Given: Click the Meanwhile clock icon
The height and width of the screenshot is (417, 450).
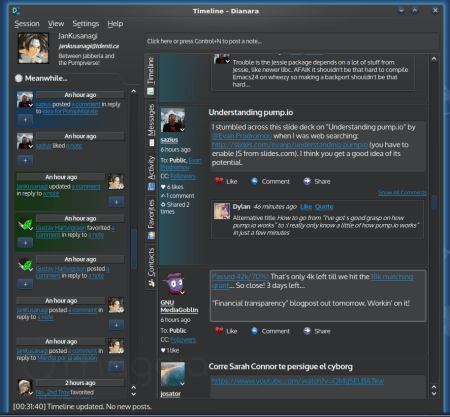Looking at the screenshot, I should click(x=19, y=78).
